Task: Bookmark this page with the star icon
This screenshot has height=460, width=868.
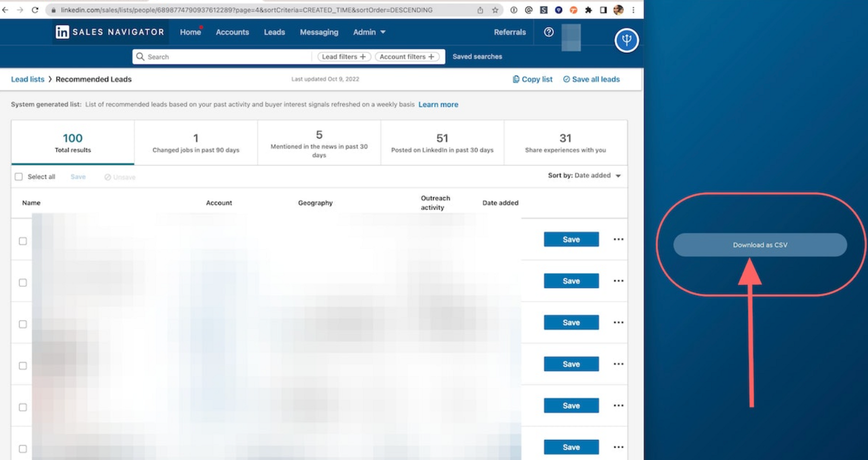Action: coord(495,10)
